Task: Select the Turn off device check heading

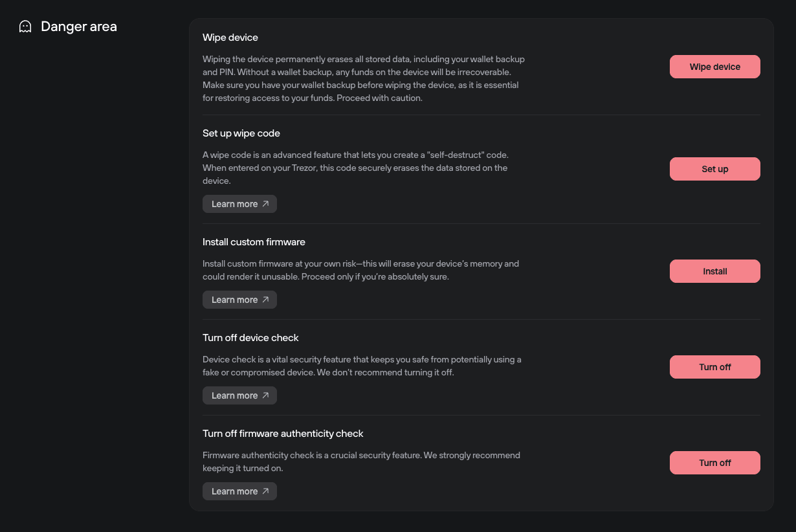Action: point(250,338)
